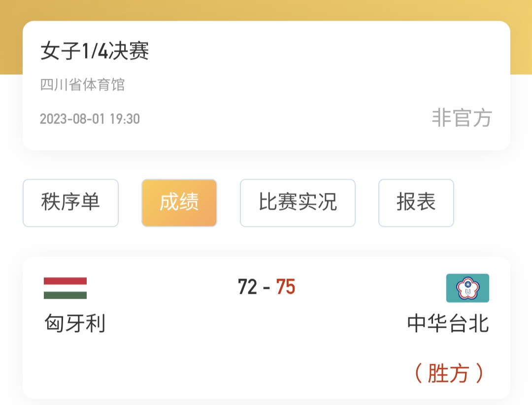Open the 秩序单 tab

(70, 203)
